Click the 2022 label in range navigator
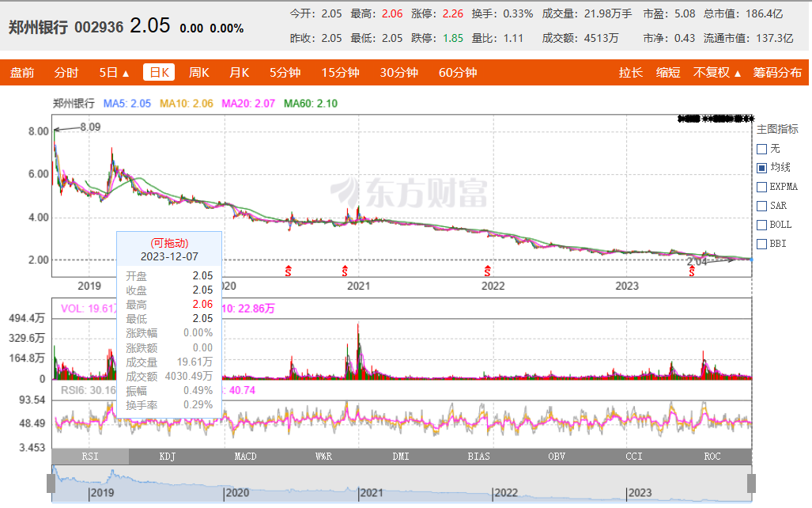812x508 pixels. [506, 493]
